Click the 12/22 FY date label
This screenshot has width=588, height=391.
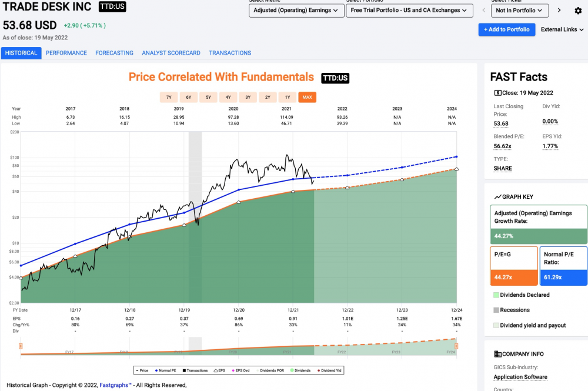point(348,310)
